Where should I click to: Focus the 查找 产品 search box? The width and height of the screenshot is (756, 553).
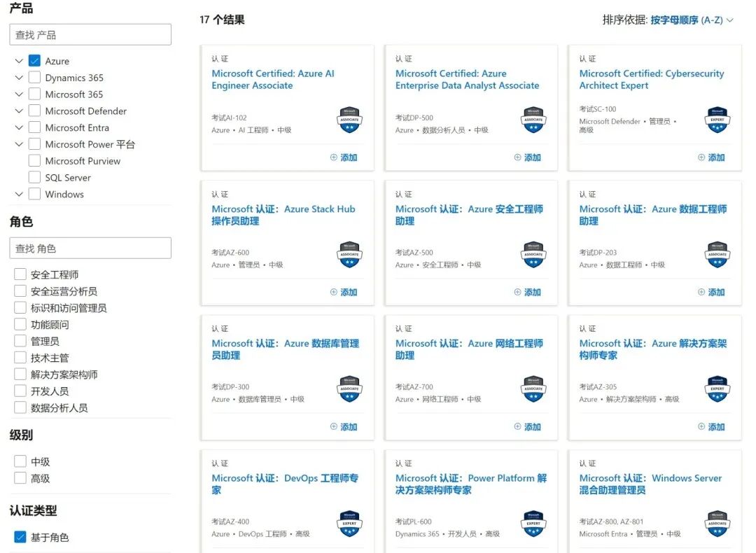pyautogui.click(x=90, y=35)
